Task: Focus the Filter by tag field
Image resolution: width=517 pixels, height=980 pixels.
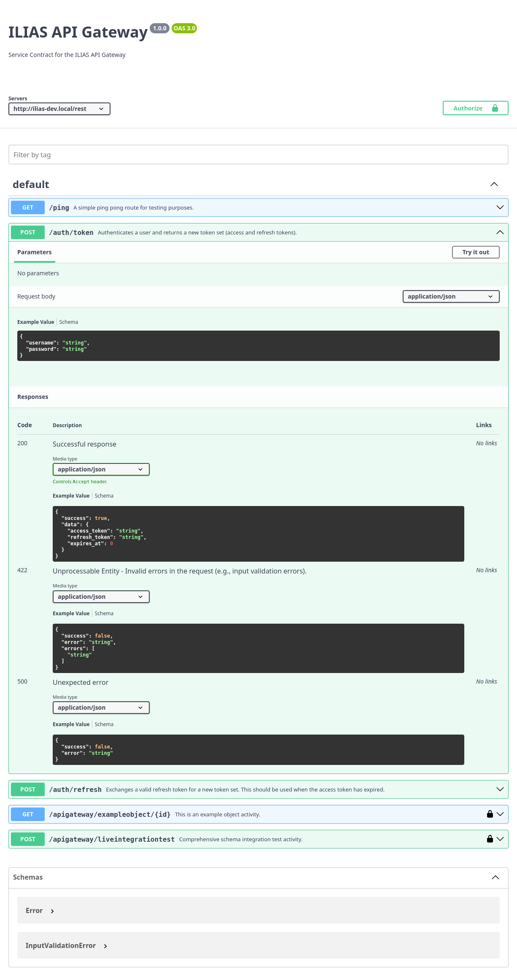Action: point(258,155)
